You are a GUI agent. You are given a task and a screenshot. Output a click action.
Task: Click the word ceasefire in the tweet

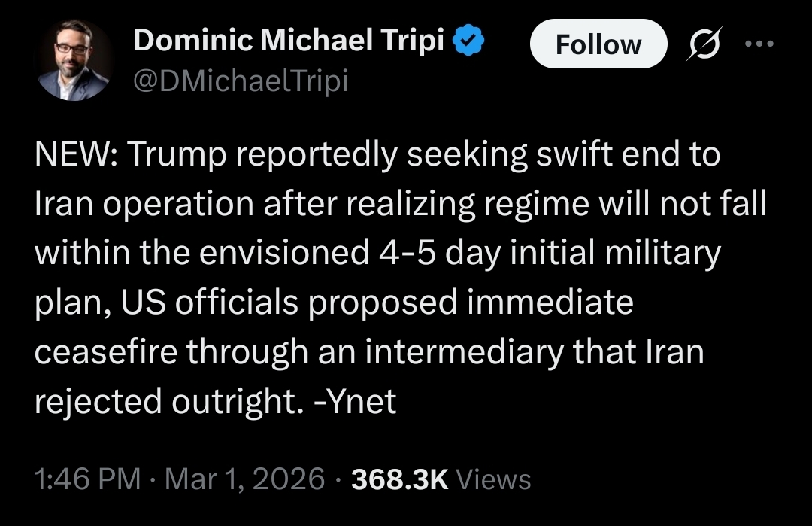pos(105,352)
